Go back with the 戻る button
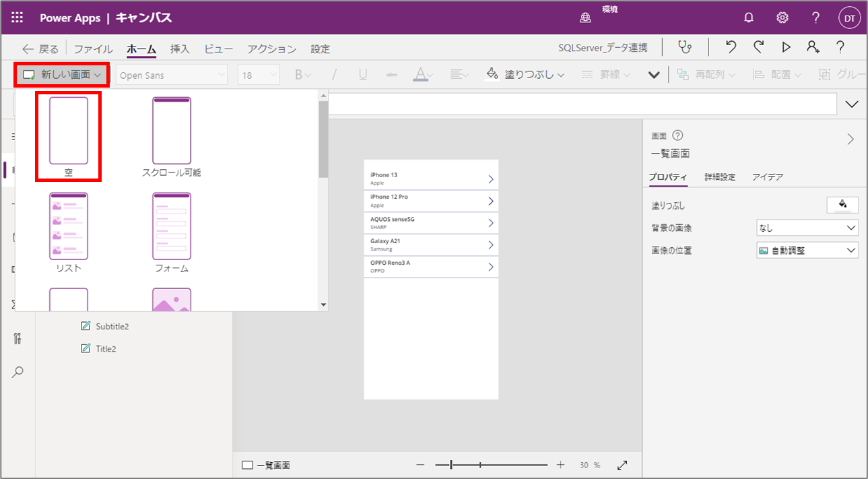 point(40,49)
